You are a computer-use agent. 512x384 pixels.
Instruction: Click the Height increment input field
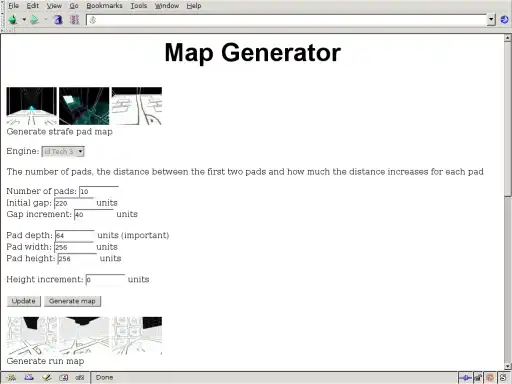coord(105,280)
